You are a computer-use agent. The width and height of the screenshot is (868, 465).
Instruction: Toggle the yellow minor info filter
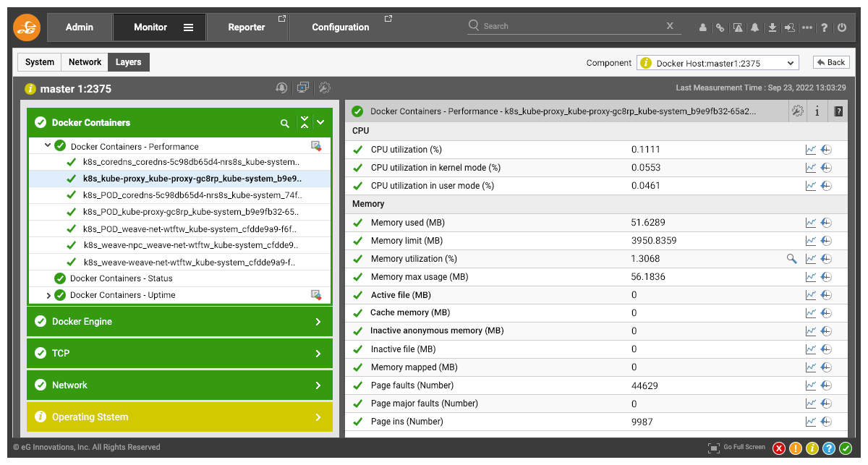pyautogui.click(x=812, y=448)
